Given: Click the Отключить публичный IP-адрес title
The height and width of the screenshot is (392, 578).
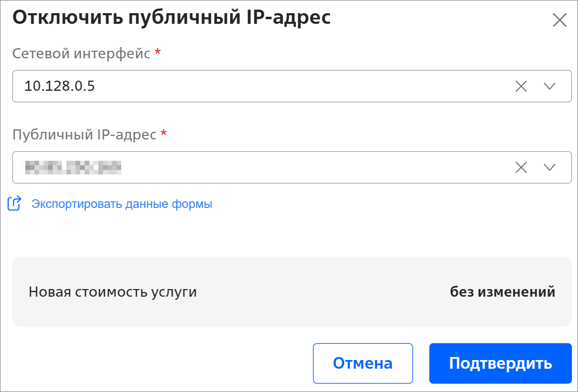Looking at the screenshot, I should point(171,17).
